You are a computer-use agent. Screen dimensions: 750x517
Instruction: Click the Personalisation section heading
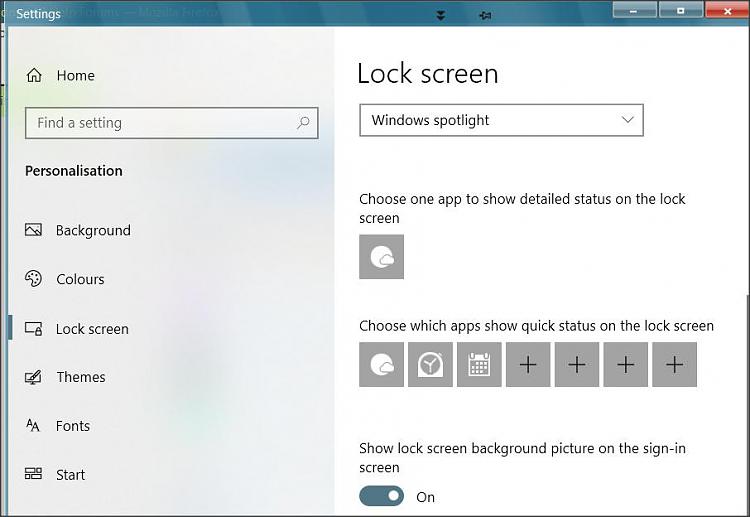[x=74, y=171]
